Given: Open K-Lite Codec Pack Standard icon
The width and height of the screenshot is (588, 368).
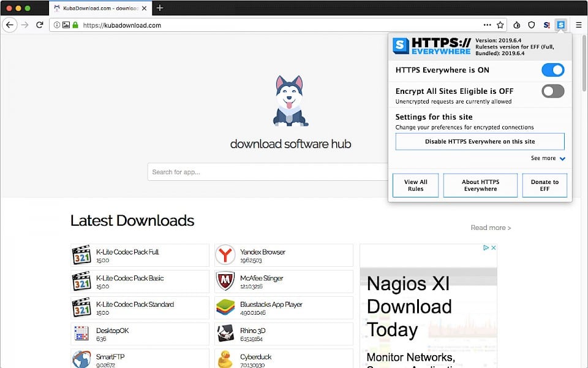Looking at the screenshot, I should click(81, 307).
